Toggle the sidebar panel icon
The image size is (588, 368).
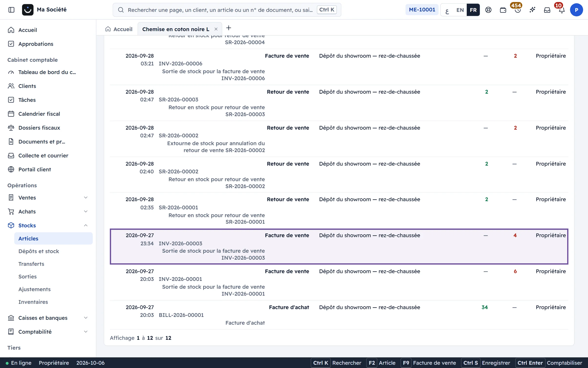[x=11, y=10]
